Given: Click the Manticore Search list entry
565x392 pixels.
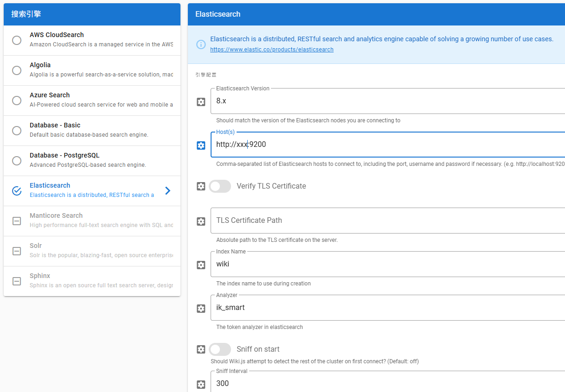Looking at the screenshot, I should pos(92,221).
